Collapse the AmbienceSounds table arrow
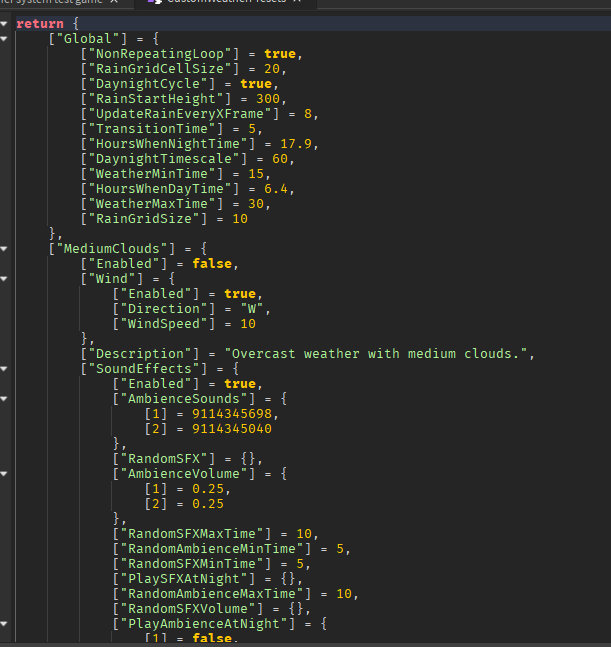The image size is (611, 647). 4,399
